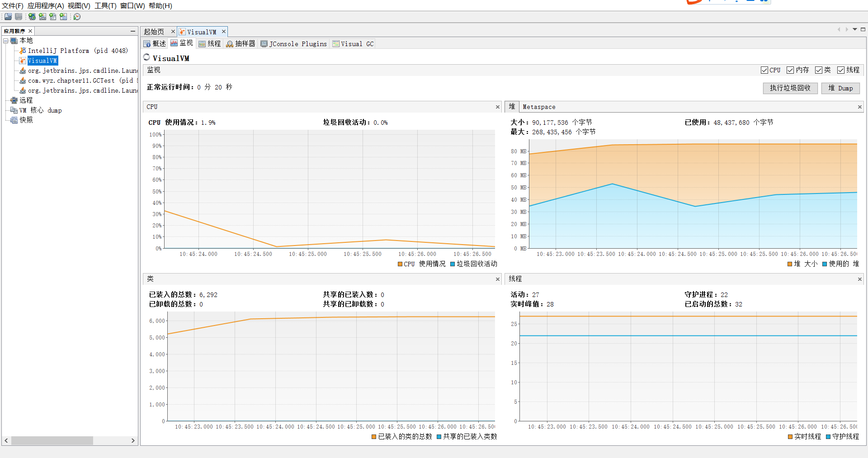Open the 抽样器 sampler tab
Viewport: 868px width, 458px height.
pos(241,43)
